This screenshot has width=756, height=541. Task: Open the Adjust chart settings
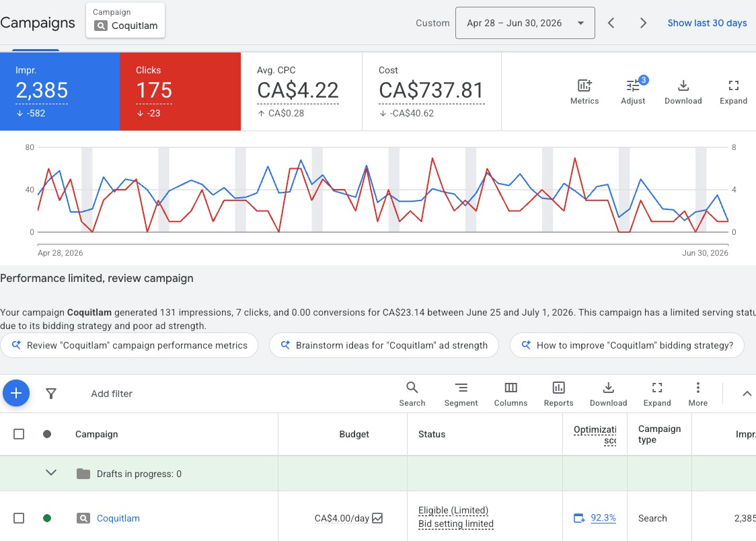click(x=633, y=92)
